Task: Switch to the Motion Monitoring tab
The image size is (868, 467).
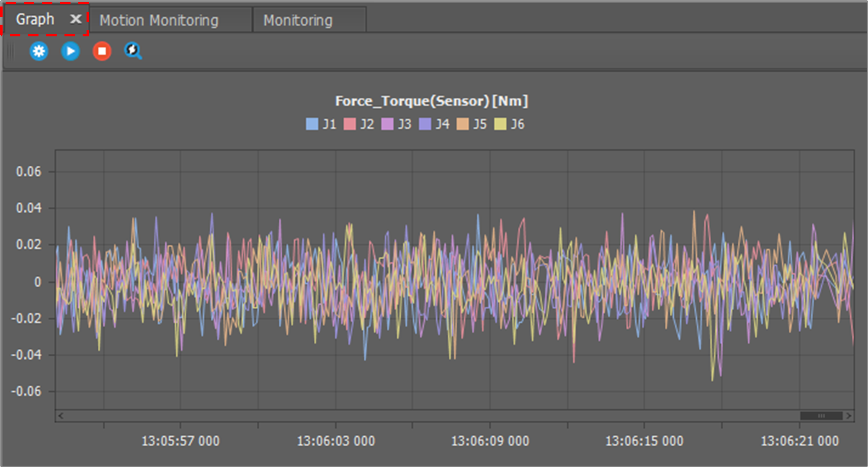Action: pos(159,20)
